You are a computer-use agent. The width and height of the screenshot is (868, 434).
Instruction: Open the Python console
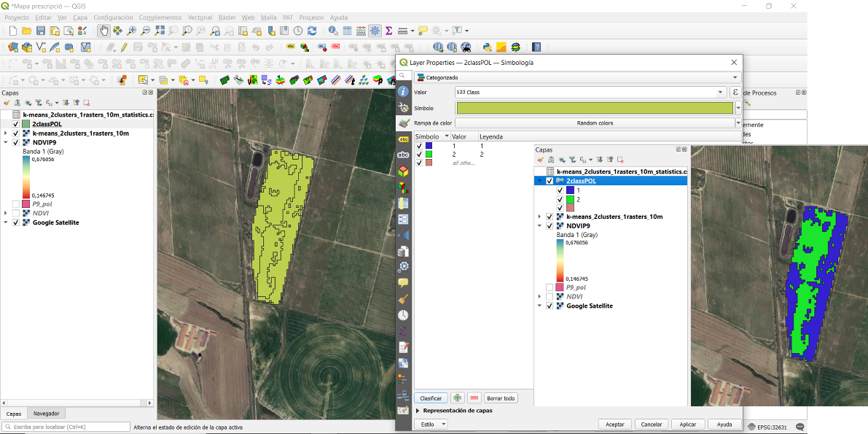[488, 47]
